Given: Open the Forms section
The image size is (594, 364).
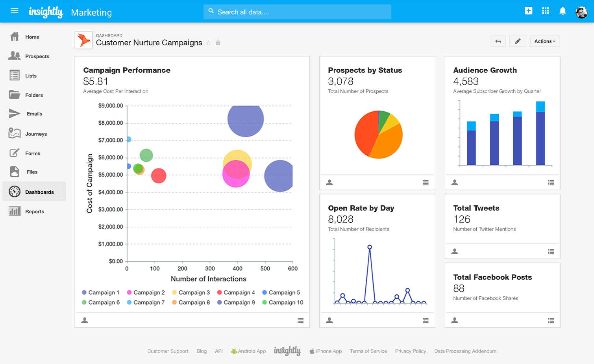Looking at the screenshot, I should (x=33, y=153).
